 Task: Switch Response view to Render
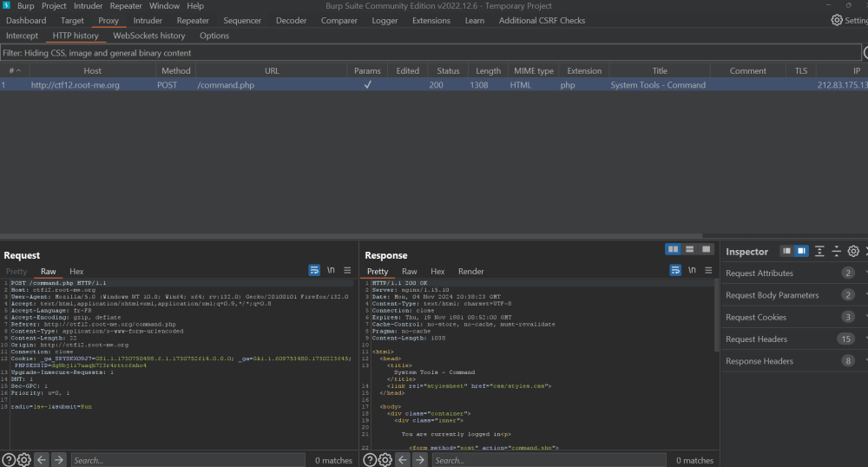[x=470, y=271]
